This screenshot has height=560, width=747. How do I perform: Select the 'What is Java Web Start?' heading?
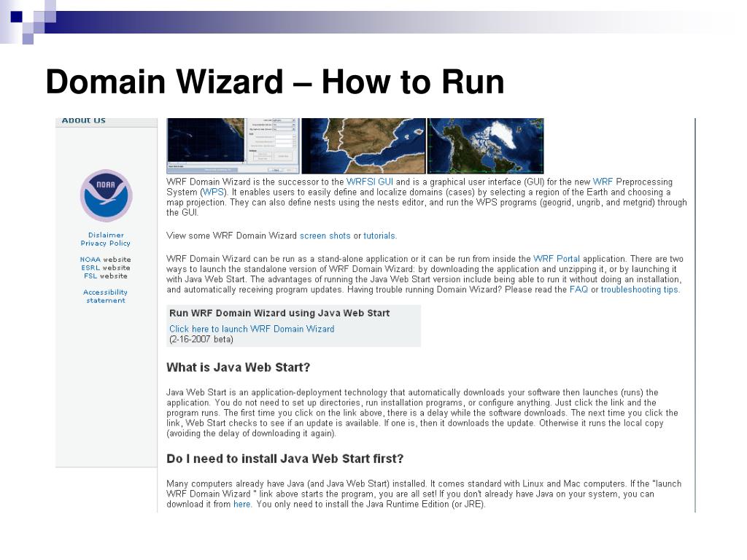click(239, 367)
